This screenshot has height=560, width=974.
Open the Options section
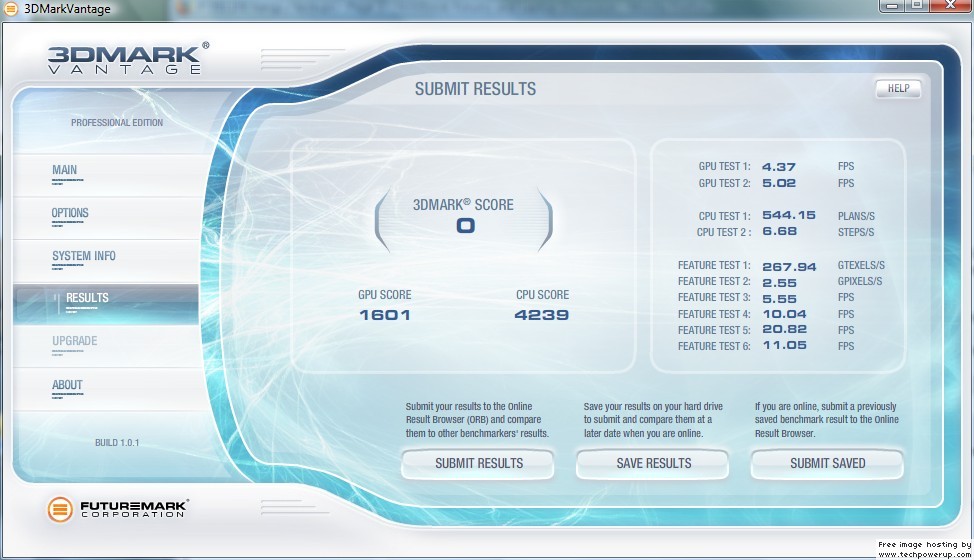pos(106,217)
